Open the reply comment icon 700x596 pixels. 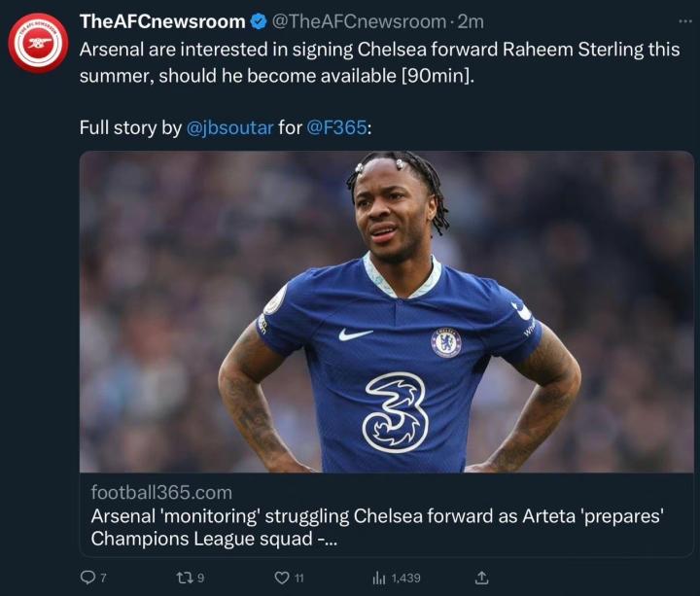[87, 578]
